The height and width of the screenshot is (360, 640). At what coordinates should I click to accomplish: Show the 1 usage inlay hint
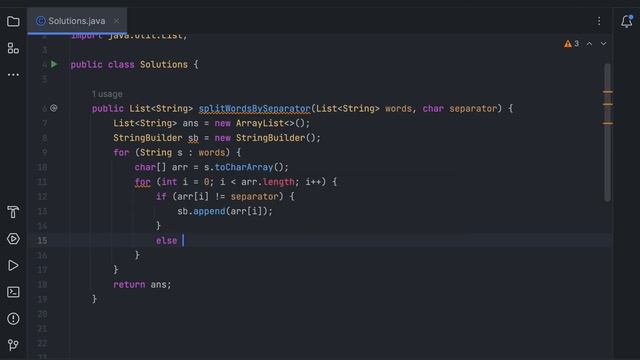tap(107, 94)
